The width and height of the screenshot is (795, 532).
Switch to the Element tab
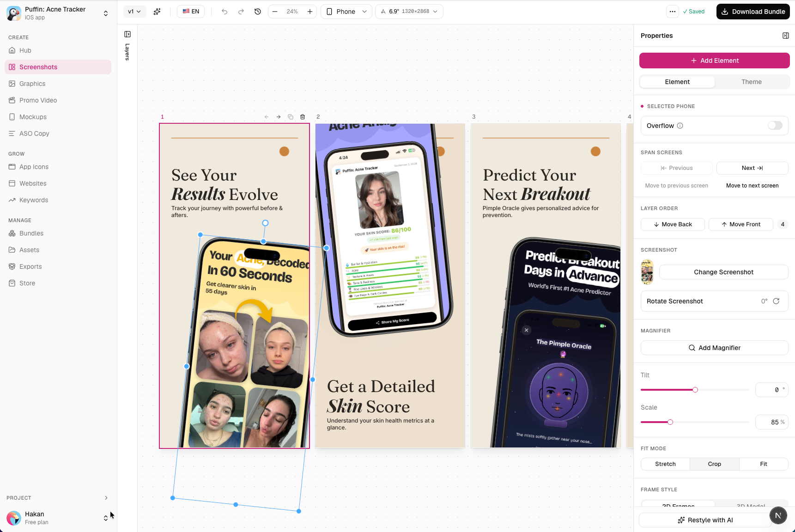click(677, 82)
